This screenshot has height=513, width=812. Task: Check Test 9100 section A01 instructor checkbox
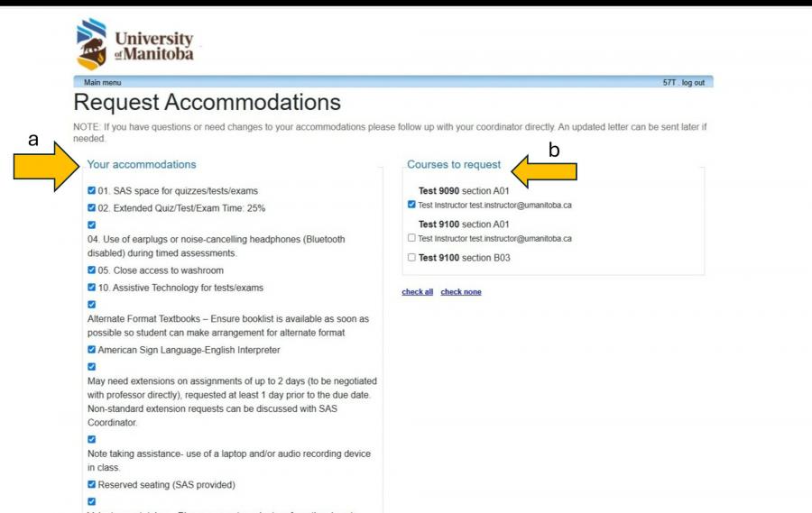(x=411, y=238)
